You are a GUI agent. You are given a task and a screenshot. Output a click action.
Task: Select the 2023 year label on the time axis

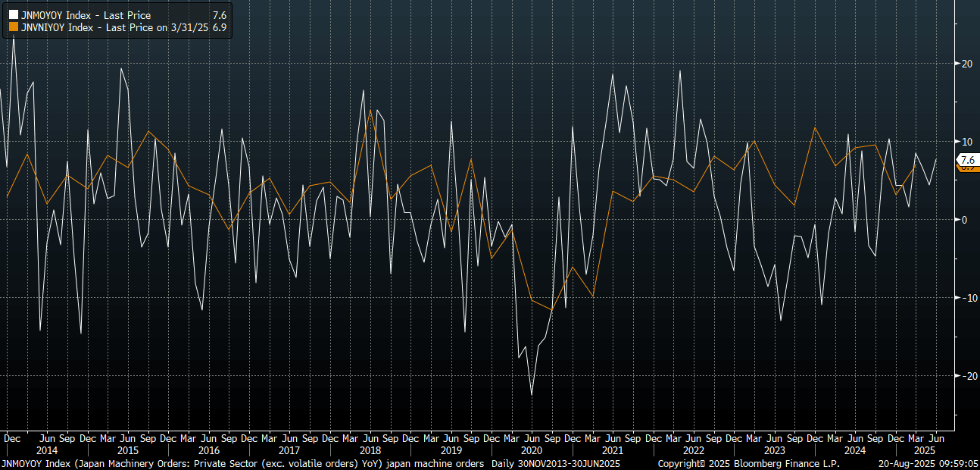pos(775,450)
